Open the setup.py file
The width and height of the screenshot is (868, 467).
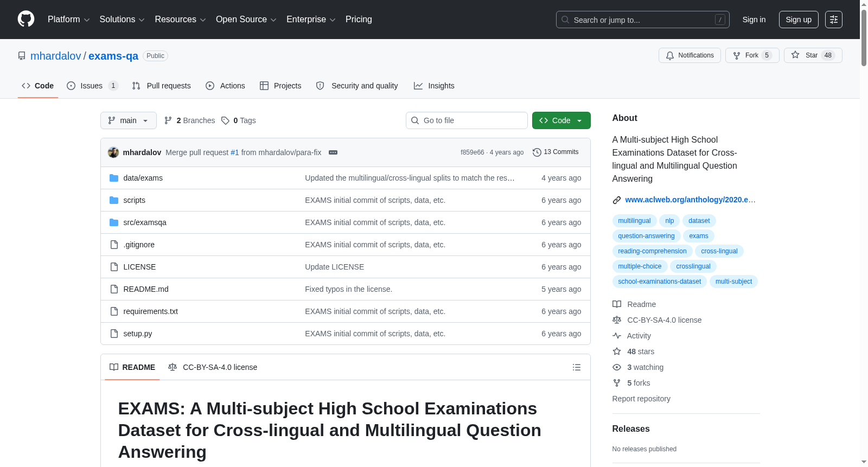[x=137, y=334]
